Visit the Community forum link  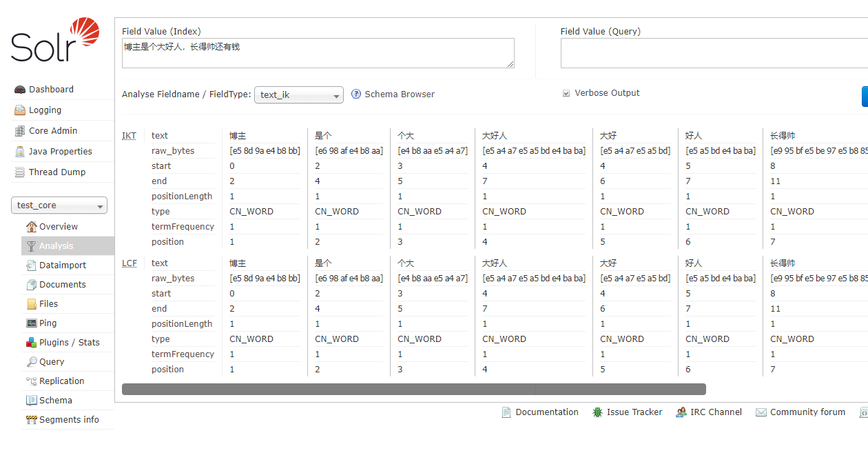(807, 412)
